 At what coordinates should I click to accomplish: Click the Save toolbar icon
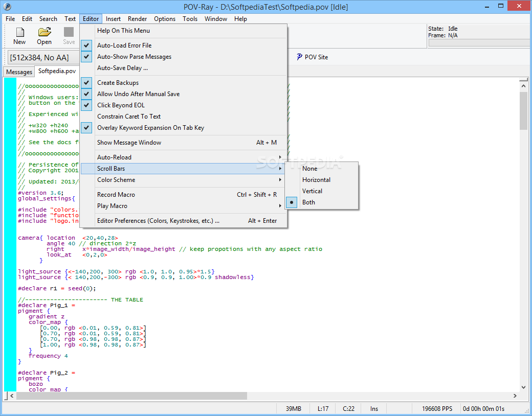tap(69, 32)
